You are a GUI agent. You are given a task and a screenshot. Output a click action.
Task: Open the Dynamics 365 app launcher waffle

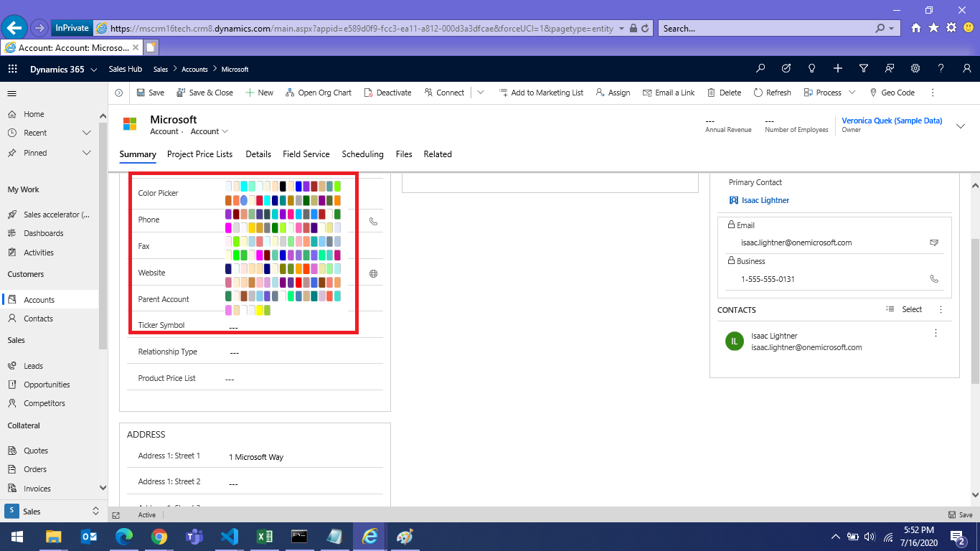click(12, 69)
